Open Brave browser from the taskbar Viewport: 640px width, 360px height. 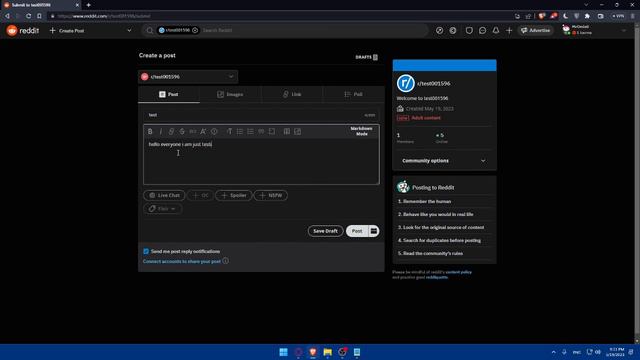(313, 352)
